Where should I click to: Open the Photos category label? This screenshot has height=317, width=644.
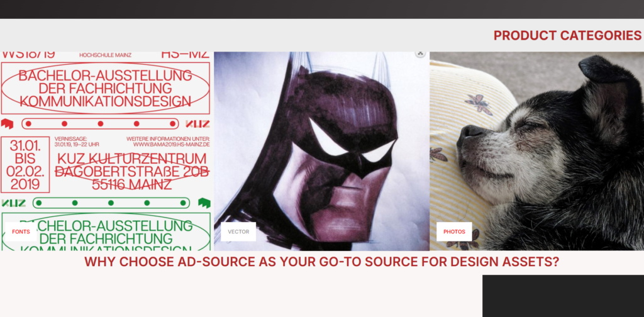coord(454,231)
